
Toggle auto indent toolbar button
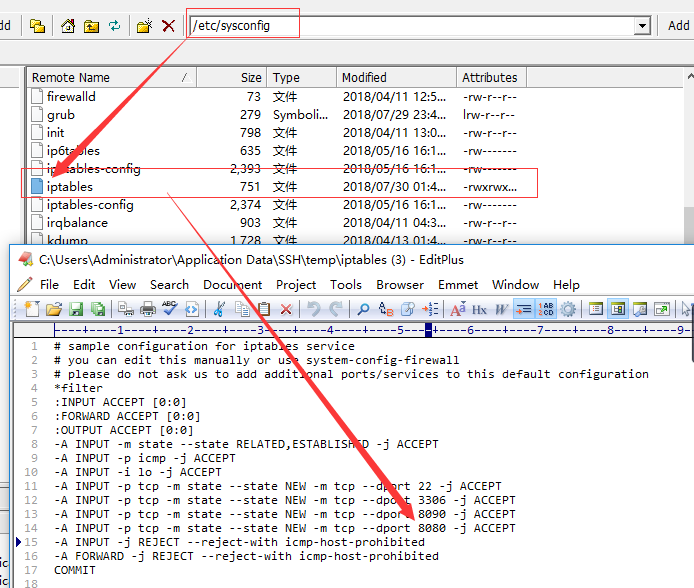point(524,309)
